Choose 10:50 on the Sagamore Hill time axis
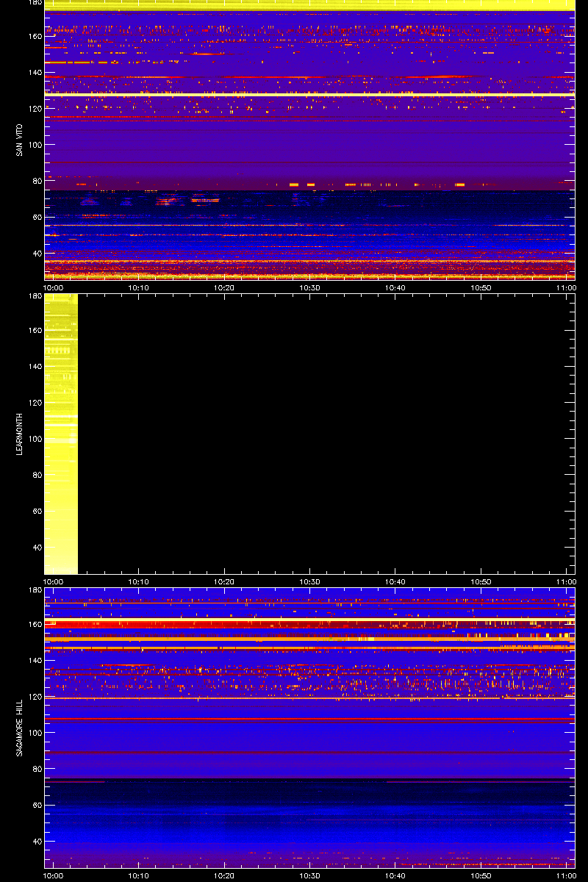588x882 pixels. [x=481, y=875]
